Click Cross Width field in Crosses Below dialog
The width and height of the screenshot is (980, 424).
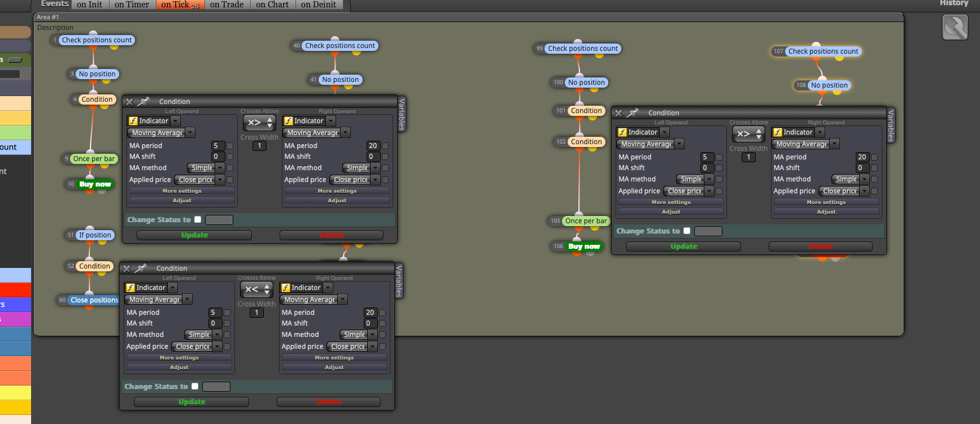256,313
